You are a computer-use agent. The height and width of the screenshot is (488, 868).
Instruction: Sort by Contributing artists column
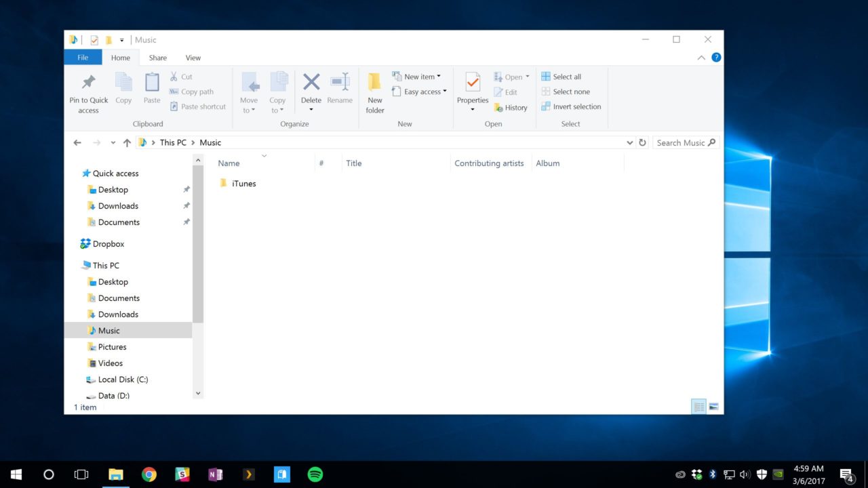pyautogui.click(x=491, y=163)
